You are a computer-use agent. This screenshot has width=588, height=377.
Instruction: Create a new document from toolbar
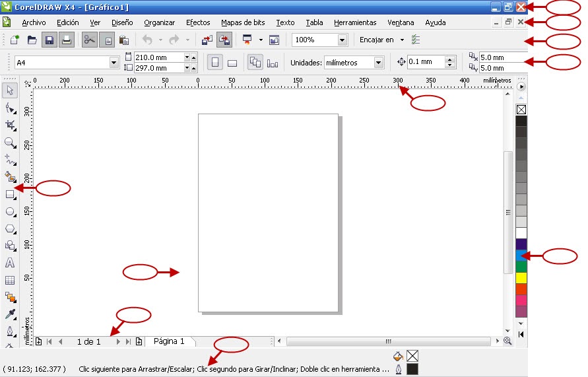(x=15, y=40)
